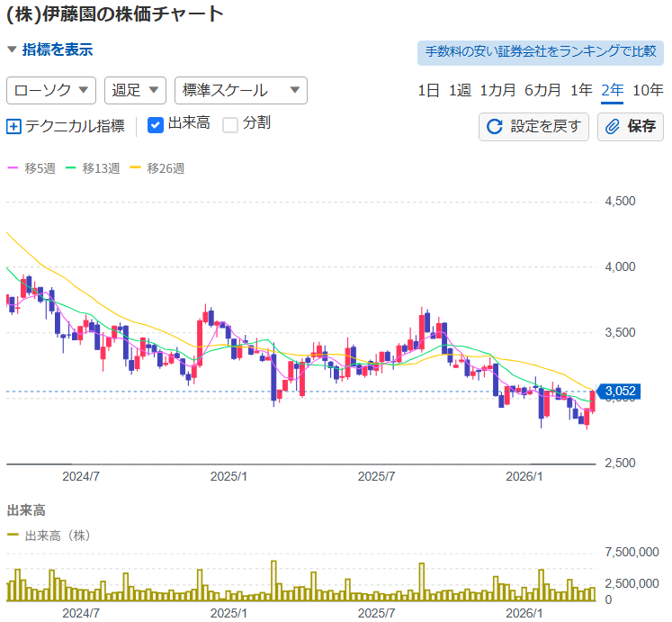Screen dimensions: 672x622
Task: Open 手数料の安い証券会社をランキングで比較 link
Action: click(x=540, y=51)
